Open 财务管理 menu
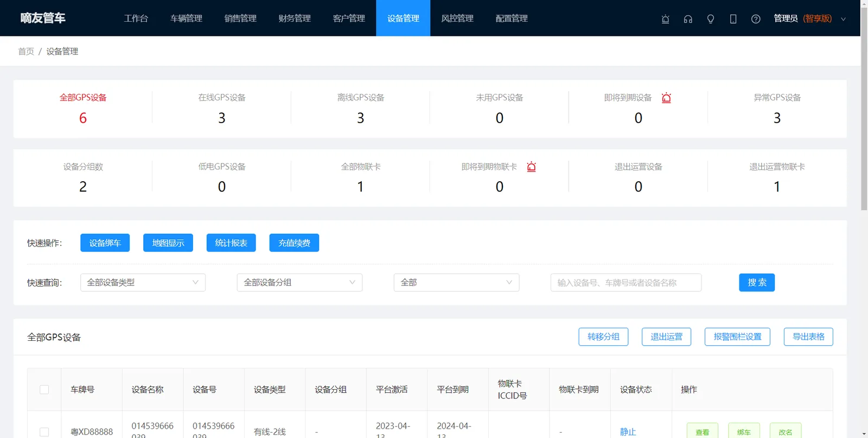This screenshot has width=868, height=438. 295,18
